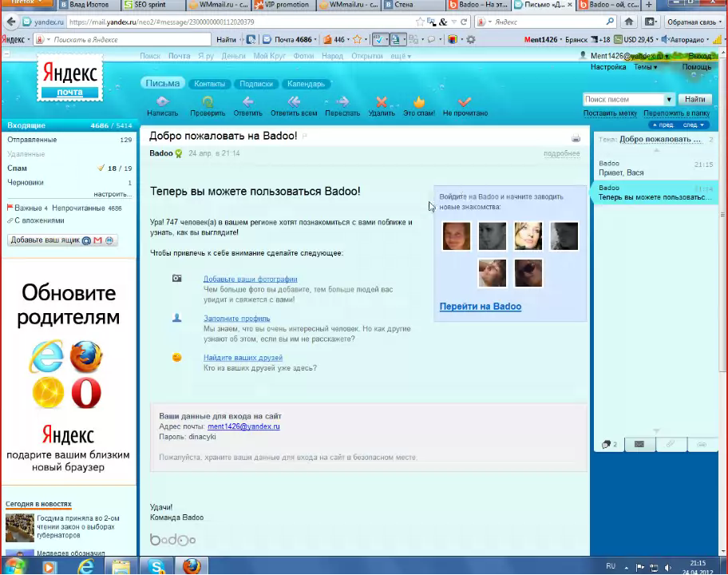Open the Поставить метку label dropdown
728x575 pixels.
pyautogui.click(x=610, y=113)
